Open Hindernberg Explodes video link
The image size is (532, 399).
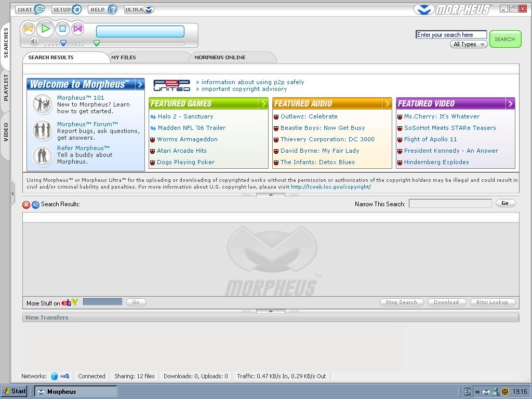[x=436, y=162]
